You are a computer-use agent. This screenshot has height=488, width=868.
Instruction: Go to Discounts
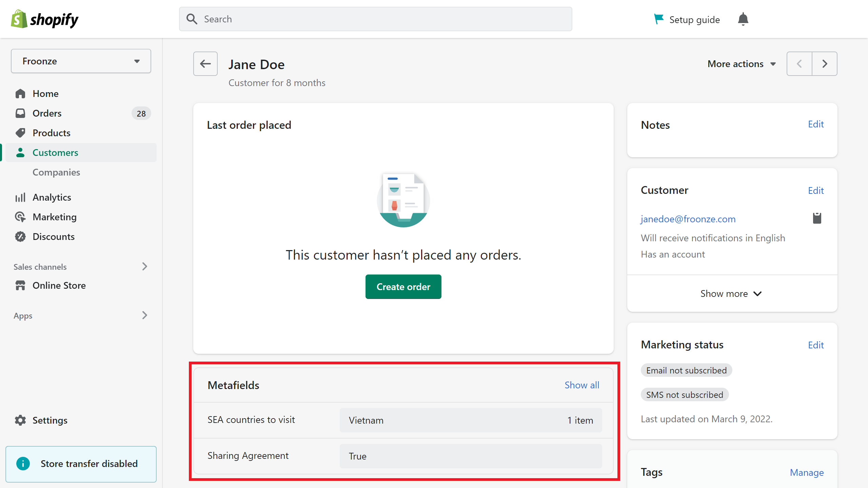tap(53, 237)
